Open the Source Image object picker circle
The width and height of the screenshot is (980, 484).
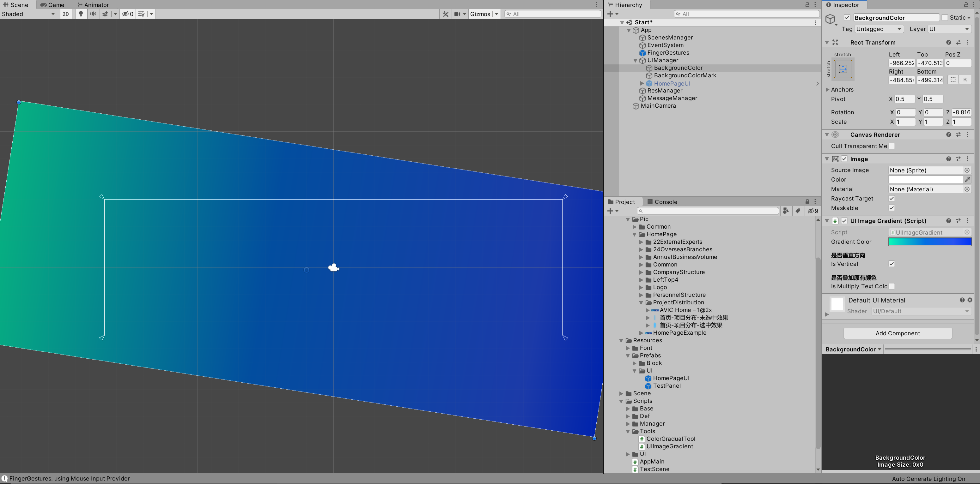click(967, 170)
